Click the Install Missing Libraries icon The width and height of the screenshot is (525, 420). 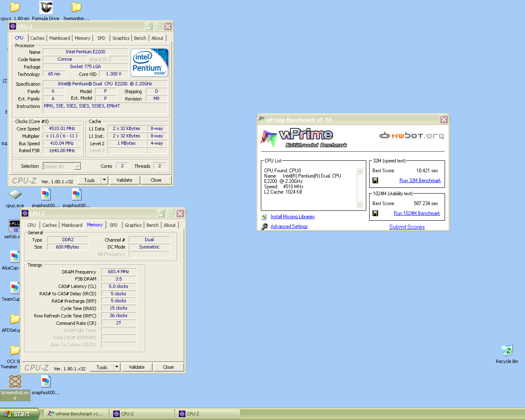264,217
